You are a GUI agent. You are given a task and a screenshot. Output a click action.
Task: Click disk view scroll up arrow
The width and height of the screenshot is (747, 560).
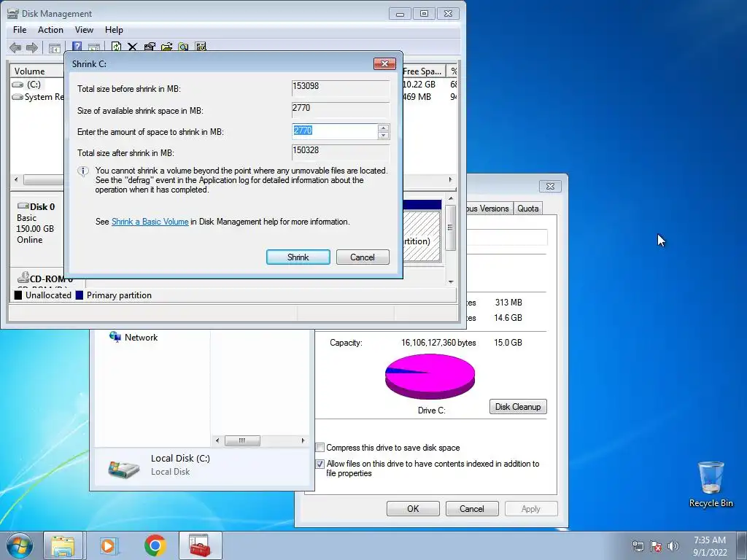click(451, 198)
